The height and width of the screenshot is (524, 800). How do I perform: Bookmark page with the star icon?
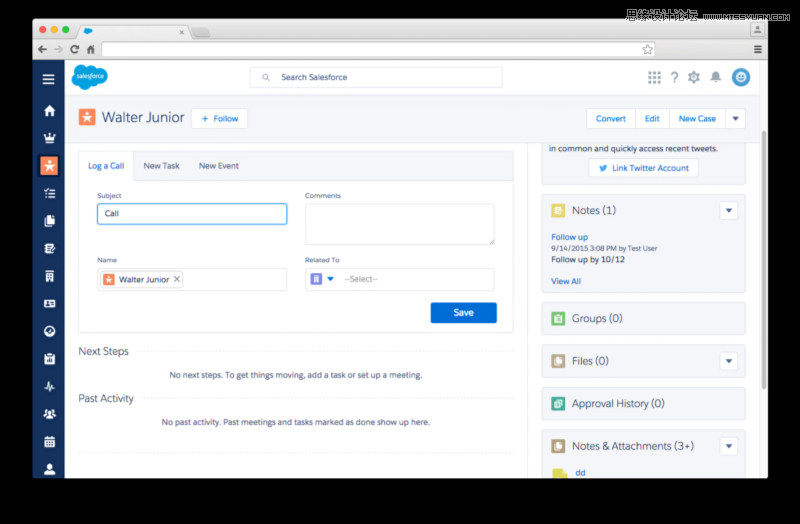(647, 49)
